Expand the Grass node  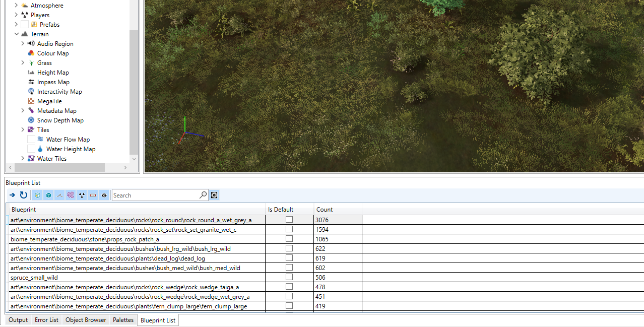coord(23,63)
